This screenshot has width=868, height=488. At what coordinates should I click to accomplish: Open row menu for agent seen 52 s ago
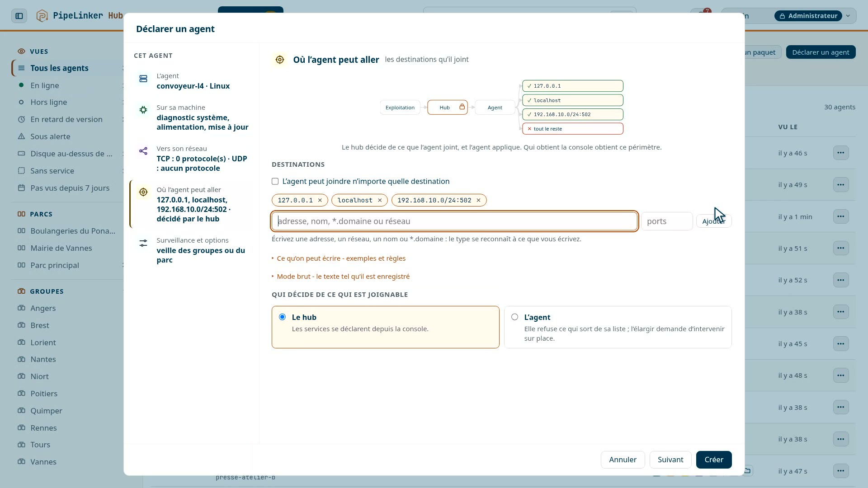840,280
